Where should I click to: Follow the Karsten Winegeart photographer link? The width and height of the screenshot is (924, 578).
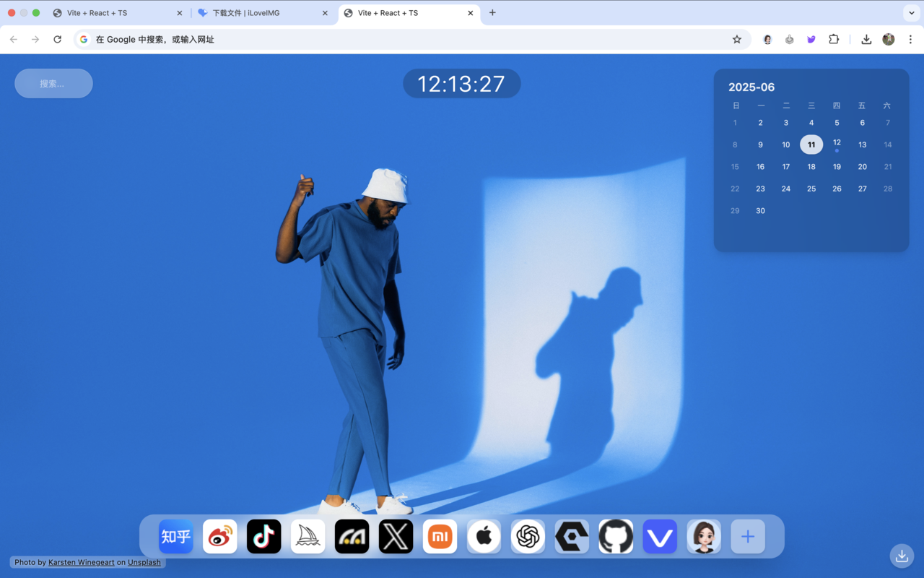[x=81, y=562]
